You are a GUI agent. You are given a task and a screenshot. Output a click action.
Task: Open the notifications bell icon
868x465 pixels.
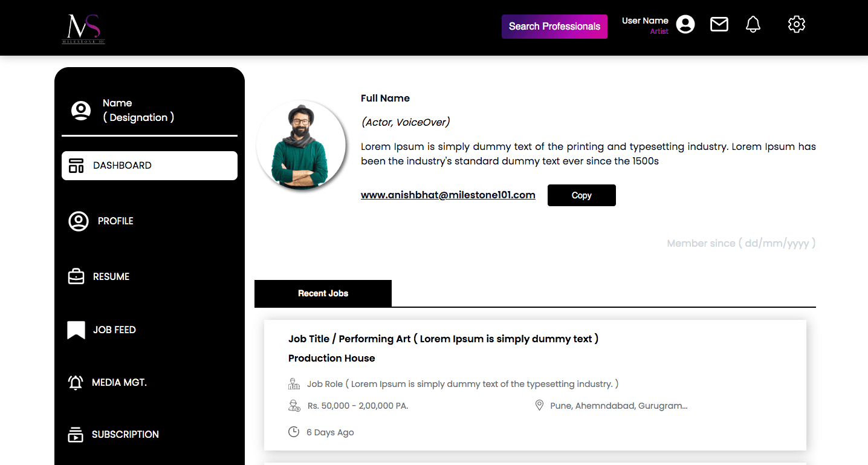click(x=753, y=24)
